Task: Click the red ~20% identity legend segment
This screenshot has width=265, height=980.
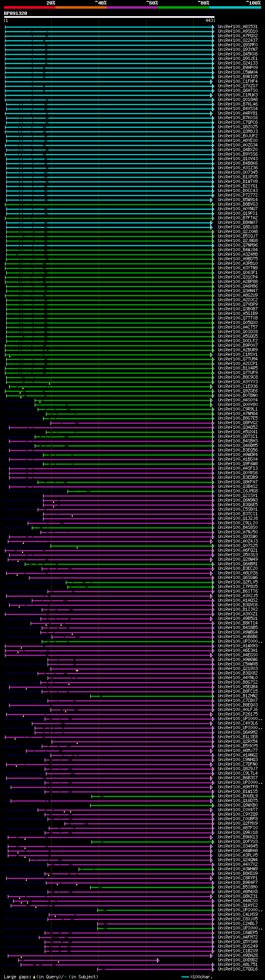Action: [x=29, y=7]
